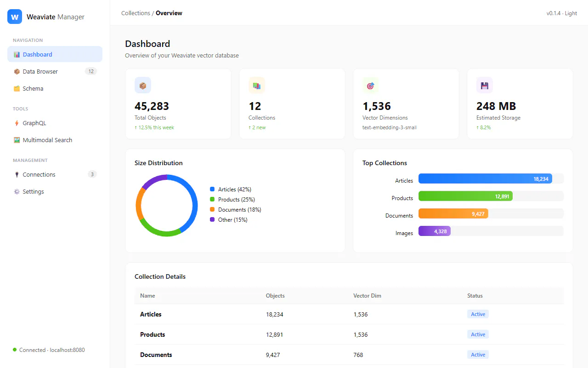Click the 768 vector dim cell
Image resolution: width=588 pixels, height=368 pixels.
coord(358,355)
